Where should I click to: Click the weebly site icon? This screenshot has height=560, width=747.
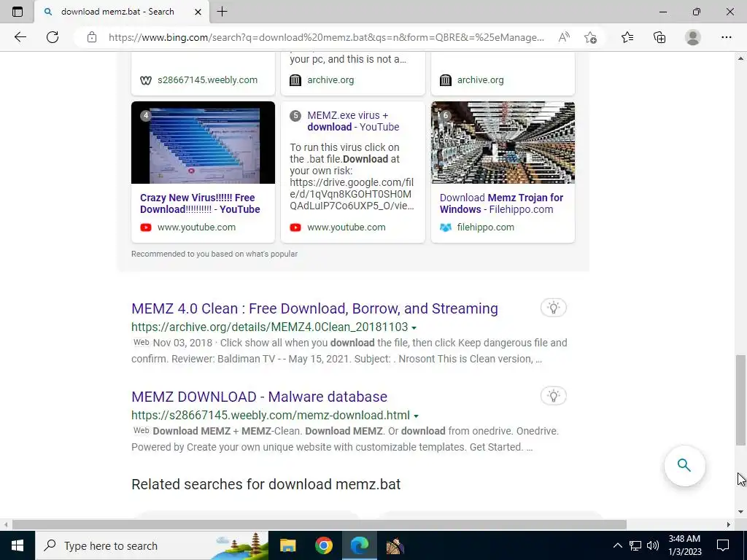coord(146,80)
